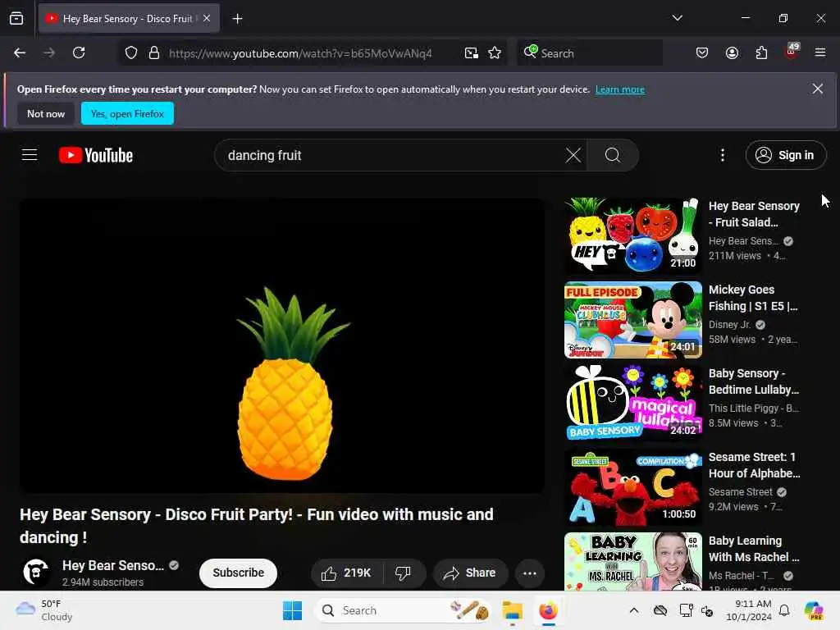Open picture-in-picture icon in address bar
Screen dimensions: 840x630
click(x=472, y=53)
